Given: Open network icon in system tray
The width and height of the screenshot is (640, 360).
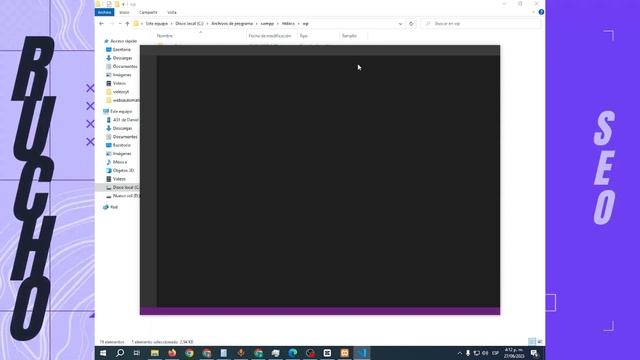Looking at the screenshot, I should click(476, 353).
